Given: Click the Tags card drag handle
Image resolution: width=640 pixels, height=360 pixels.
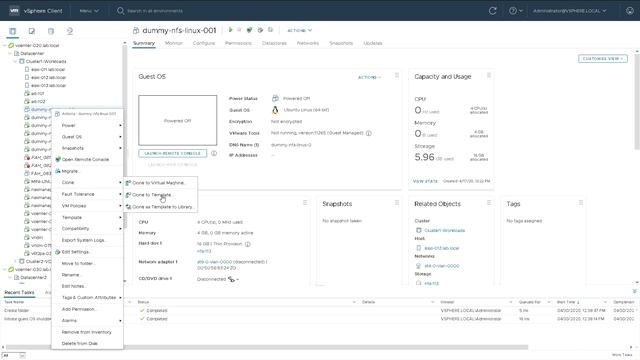Looking at the screenshot, I should (580, 202).
